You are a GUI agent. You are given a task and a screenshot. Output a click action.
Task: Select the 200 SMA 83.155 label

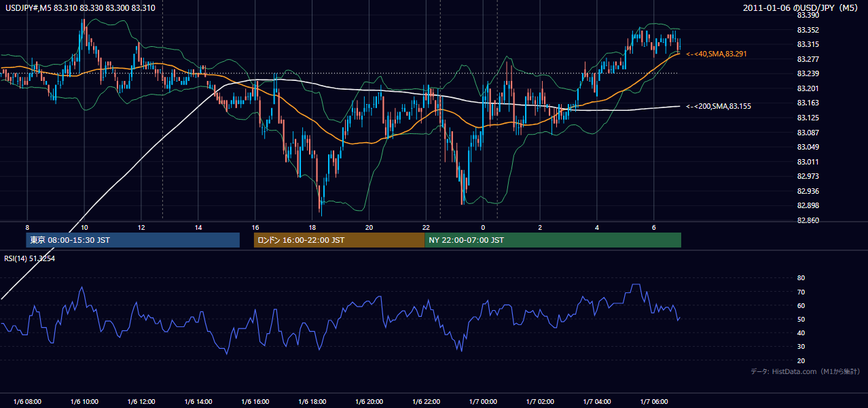719,106
